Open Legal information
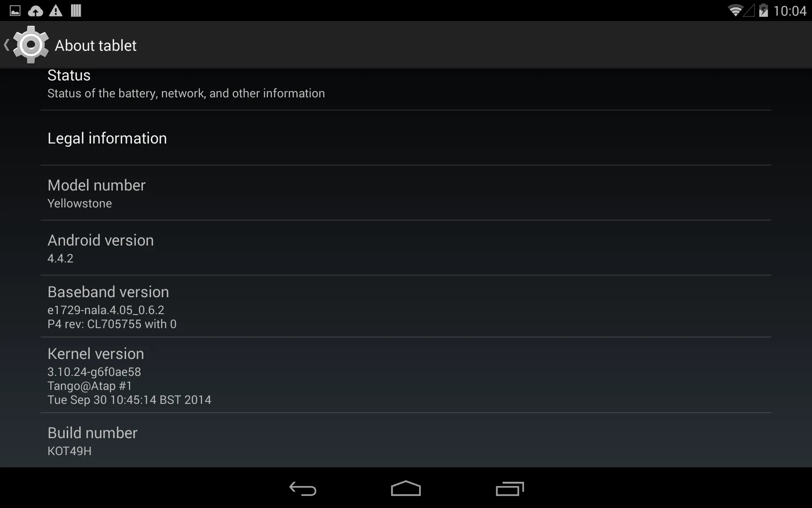 coord(406,138)
